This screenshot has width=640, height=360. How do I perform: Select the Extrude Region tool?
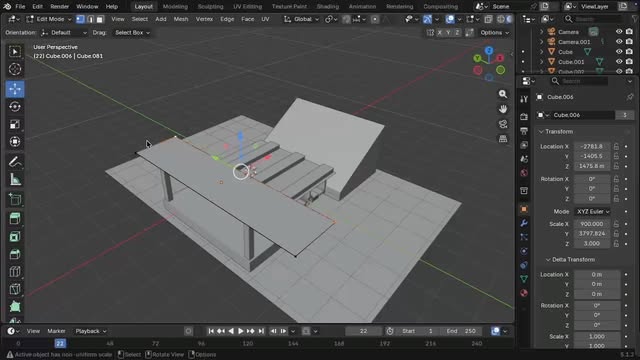click(15, 218)
